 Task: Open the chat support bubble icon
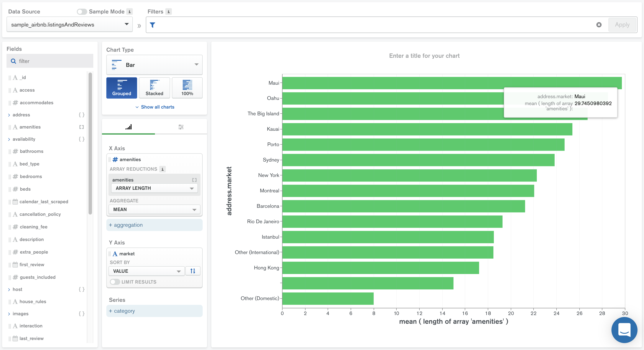point(624,330)
